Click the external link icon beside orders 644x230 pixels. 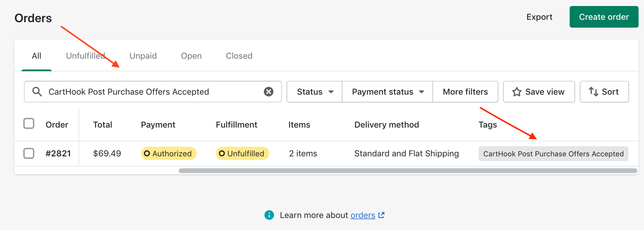[381, 215]
